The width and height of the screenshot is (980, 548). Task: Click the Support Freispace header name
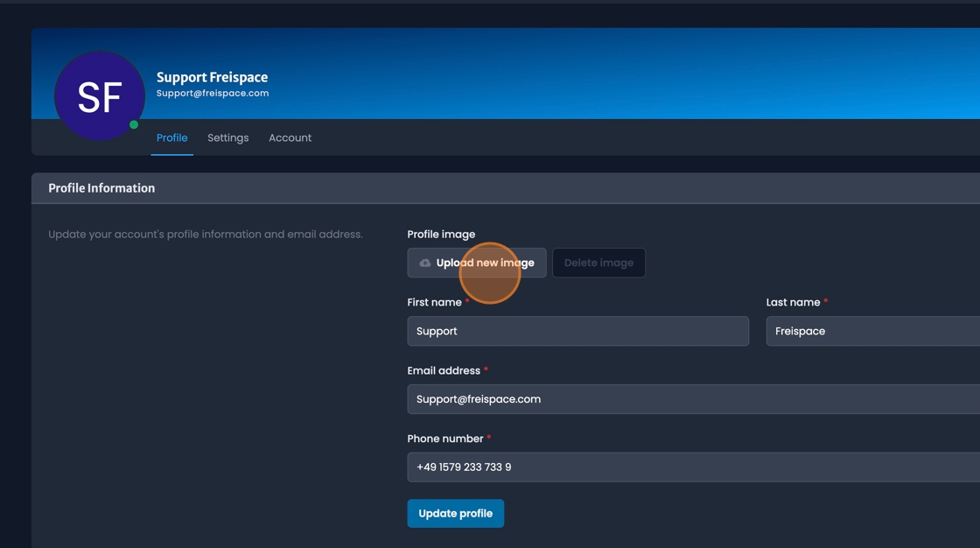(x=212, y=77)
